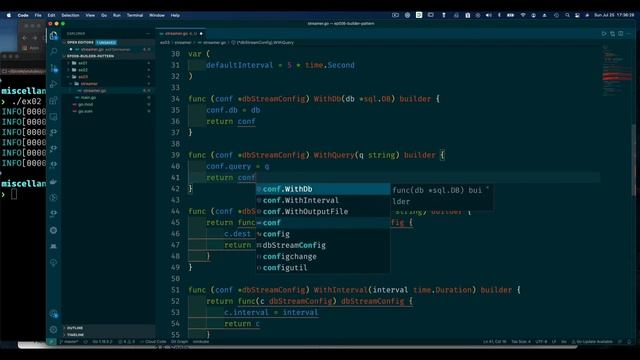This screenshot has height=360, width=640.
Task: Choose the configutil suggestion
Action: point(323,268)
